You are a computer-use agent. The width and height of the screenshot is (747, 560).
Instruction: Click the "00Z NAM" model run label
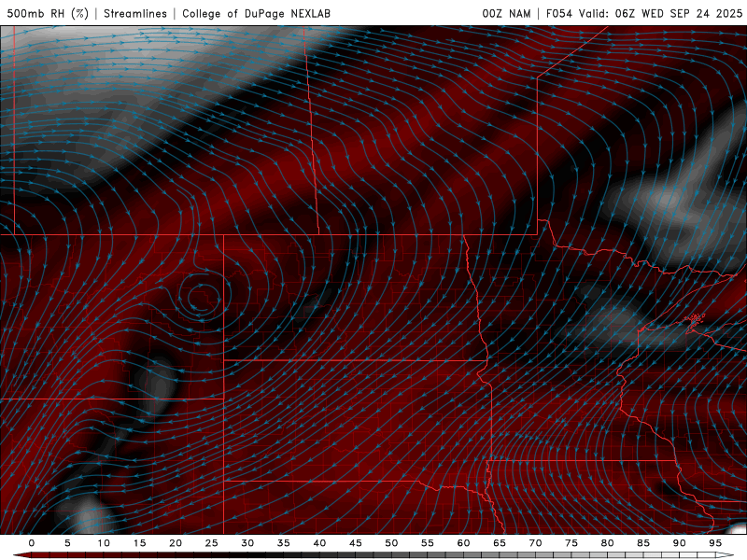[506, 13]
